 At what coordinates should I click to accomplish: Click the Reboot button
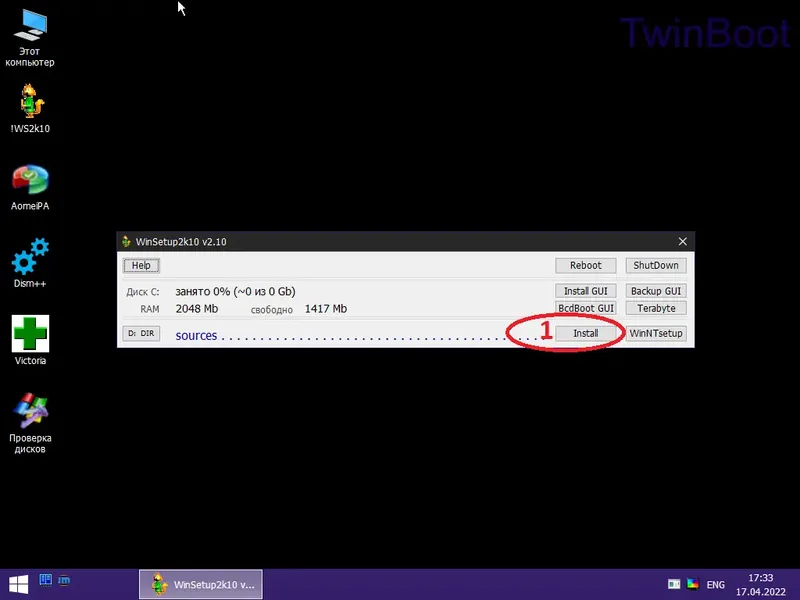click(x=586, y=265)
